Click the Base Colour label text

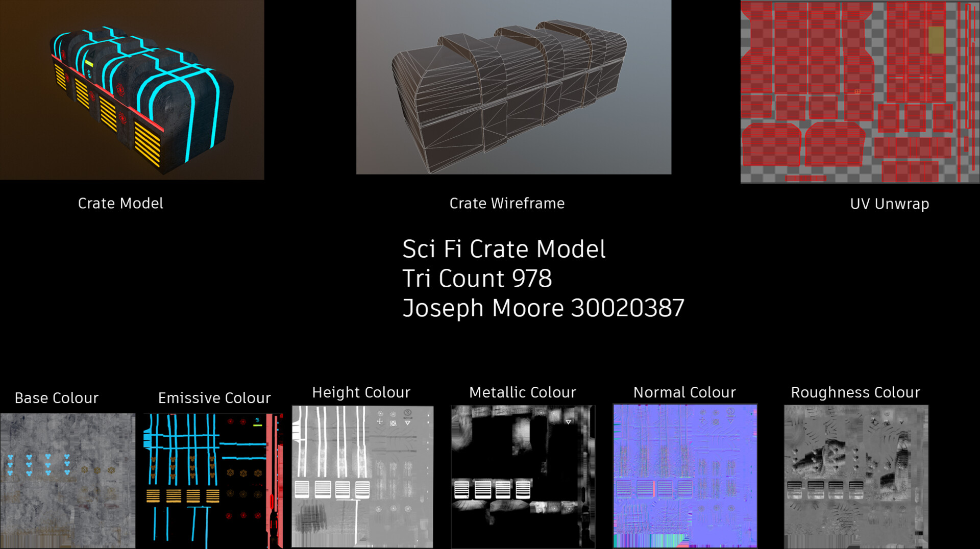[x=57, y=398]
